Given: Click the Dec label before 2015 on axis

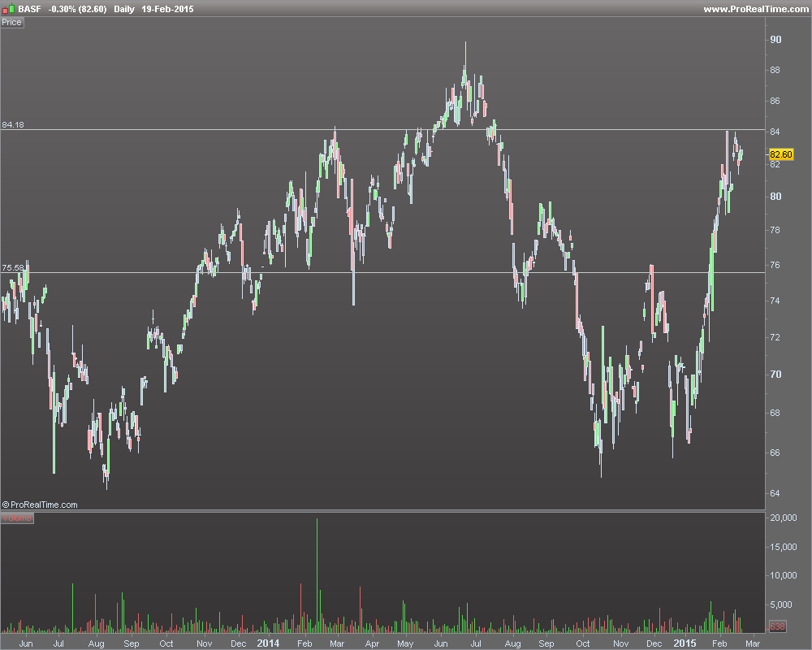Looking at the screenshot, I should click(x=654, y=643).
